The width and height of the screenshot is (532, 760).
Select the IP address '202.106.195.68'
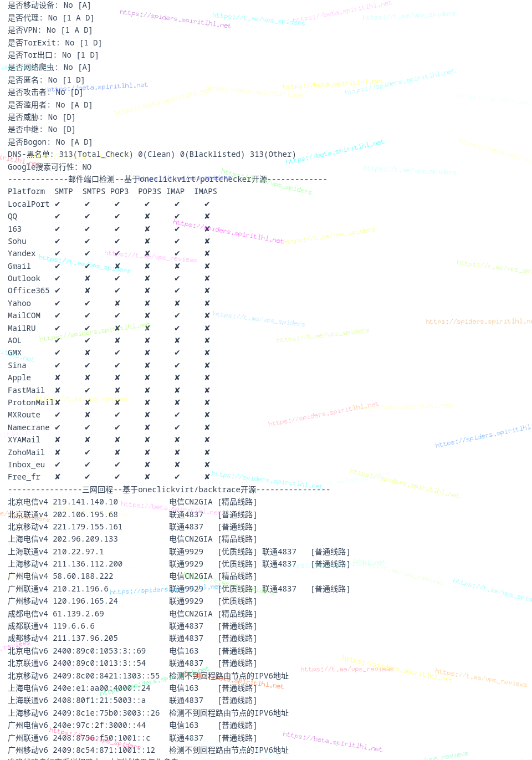coord(85,514)
